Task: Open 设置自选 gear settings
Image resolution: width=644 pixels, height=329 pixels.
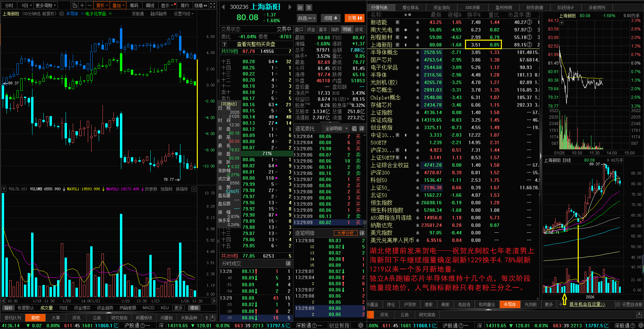Action: tap(629, 304)
